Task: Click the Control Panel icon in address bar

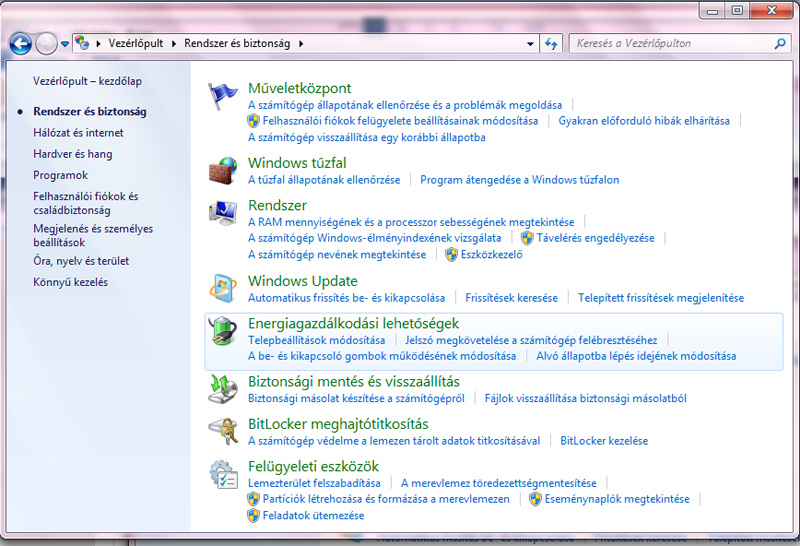Action: (82, 43)
